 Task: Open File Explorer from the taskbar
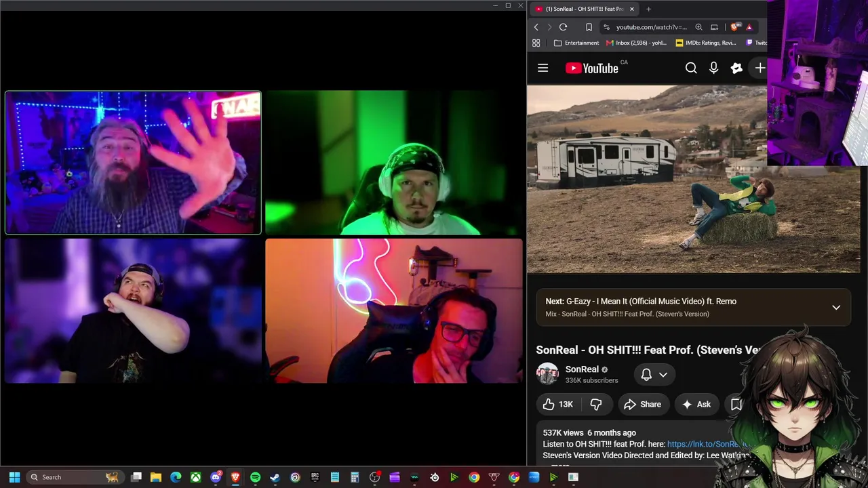pyautogui.click(x=156, y=477)
